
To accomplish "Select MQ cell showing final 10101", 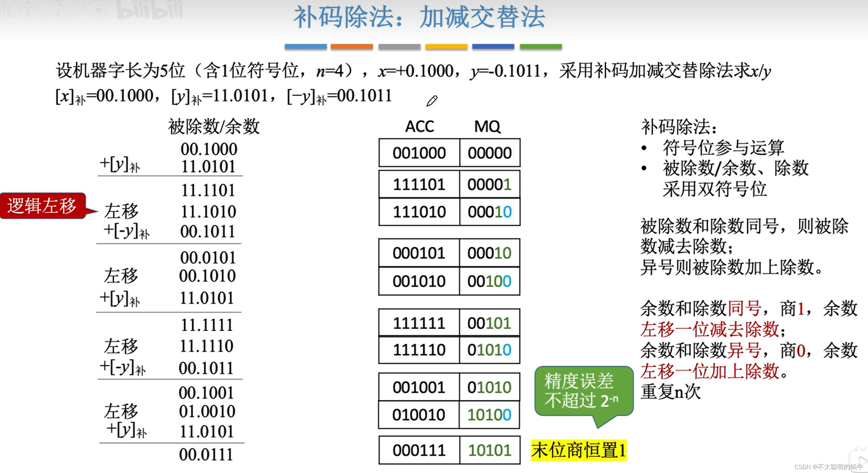I will click(x=490, y=450).
